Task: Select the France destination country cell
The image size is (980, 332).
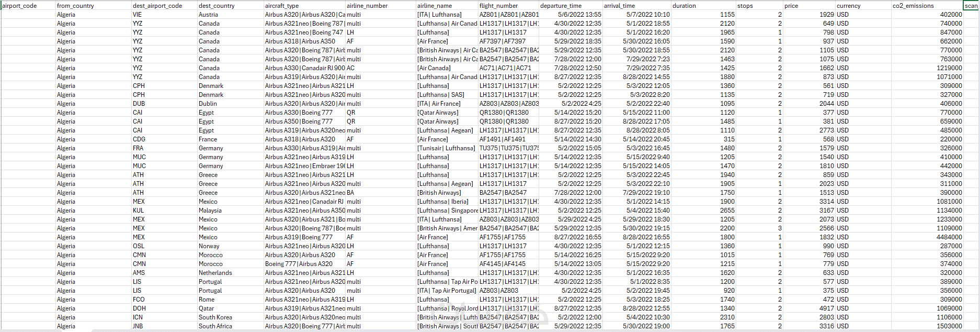Action: (x=231, y=139)
